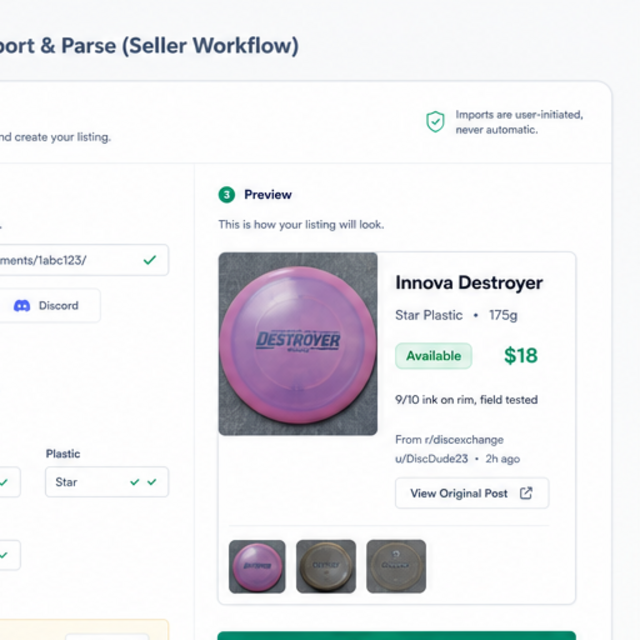The width and height of the screenshot is (640, 640).
Task: Select the third gray disc thumbnail
Action: (396, 566)
